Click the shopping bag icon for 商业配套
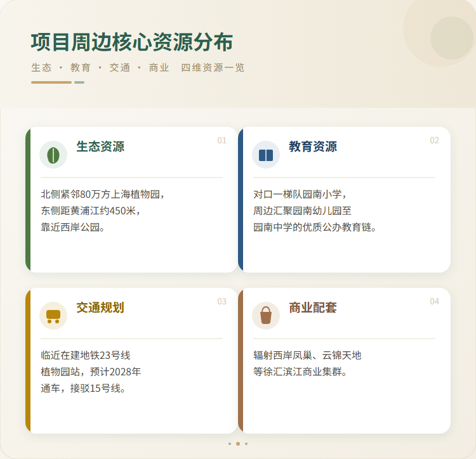This screenshot has height=459, width=476. (x=266, y=315)
